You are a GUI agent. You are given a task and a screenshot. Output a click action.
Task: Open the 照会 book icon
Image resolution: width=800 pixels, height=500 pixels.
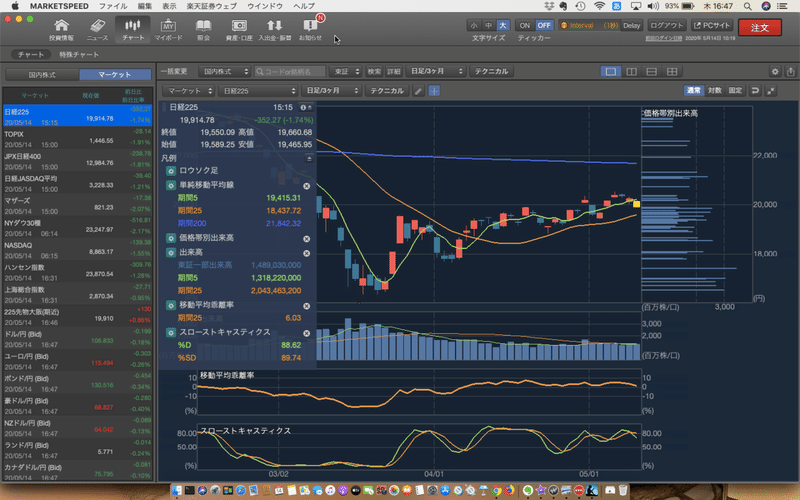coord(204,30)
